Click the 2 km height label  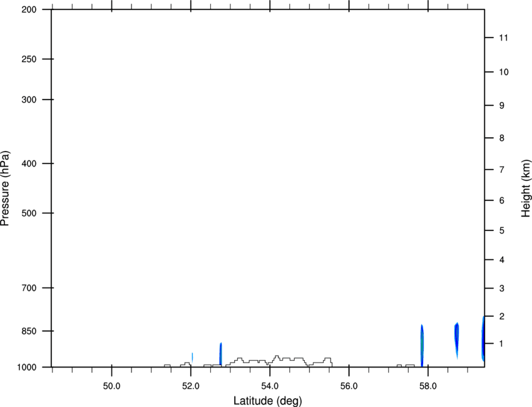[502, 316]
